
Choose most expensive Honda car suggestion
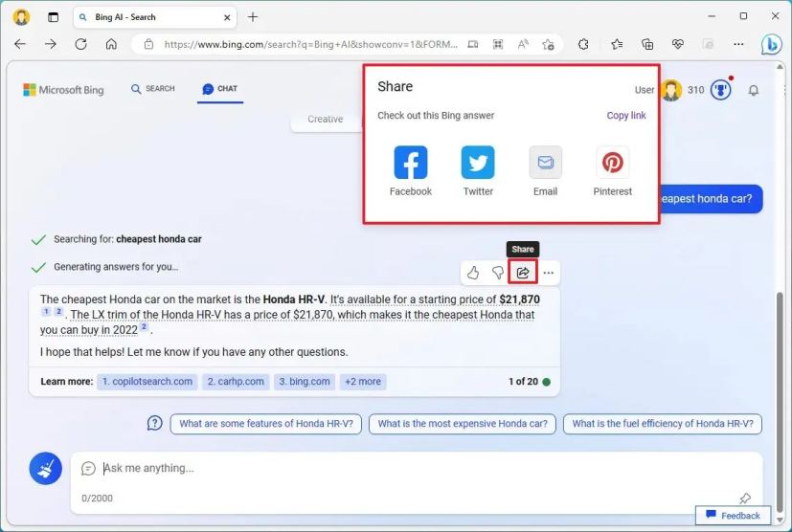463,424
